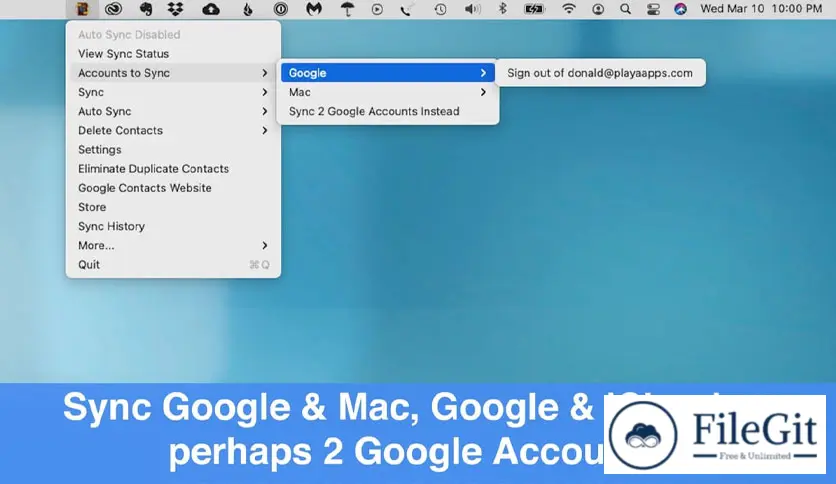Expand chevron beside Accounts to Sync
This screenshot has width=836, height=484.
264,73
